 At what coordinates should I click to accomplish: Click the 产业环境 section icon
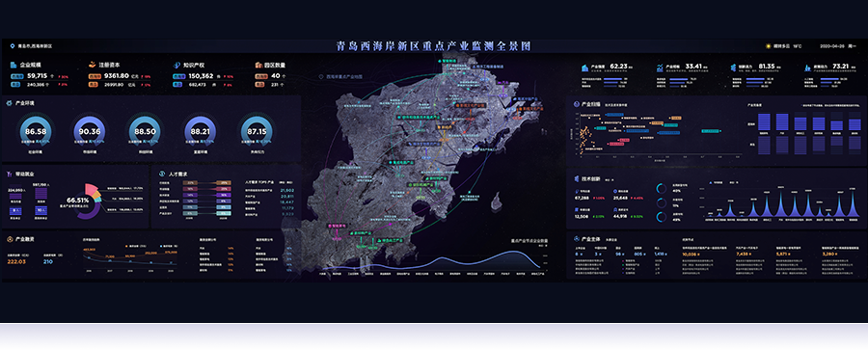click(10, 103)
